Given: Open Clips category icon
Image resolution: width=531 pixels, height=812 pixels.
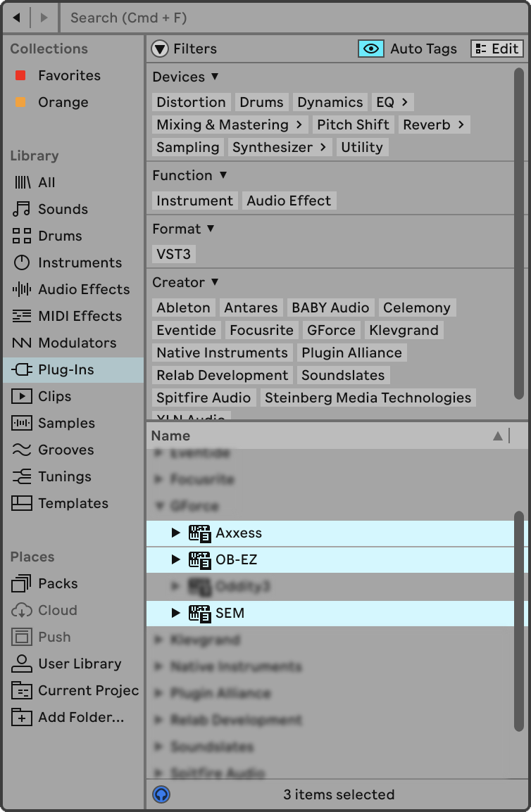Looking at the screenshot, I should (x=22, y=396).
